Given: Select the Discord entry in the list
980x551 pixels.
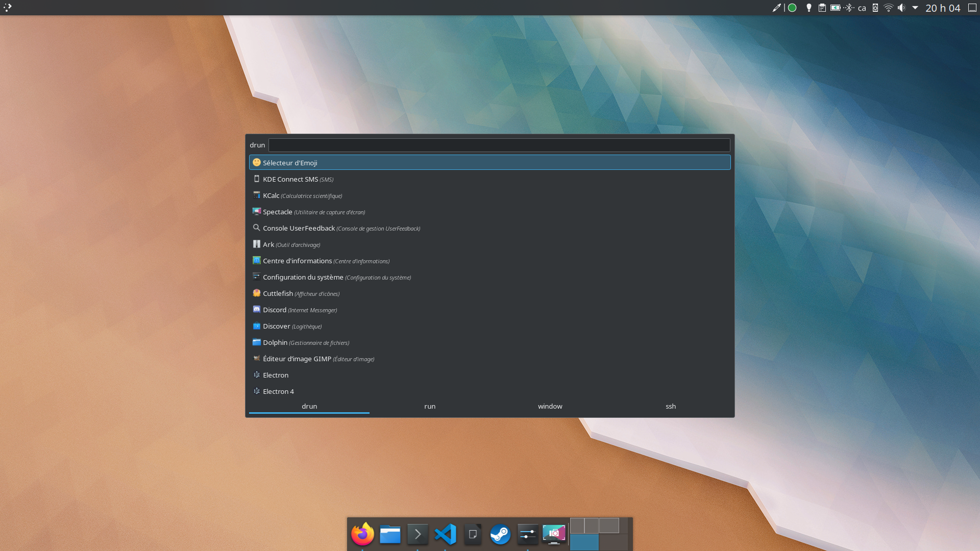Looking at the screenshot, I should (275, 310).
